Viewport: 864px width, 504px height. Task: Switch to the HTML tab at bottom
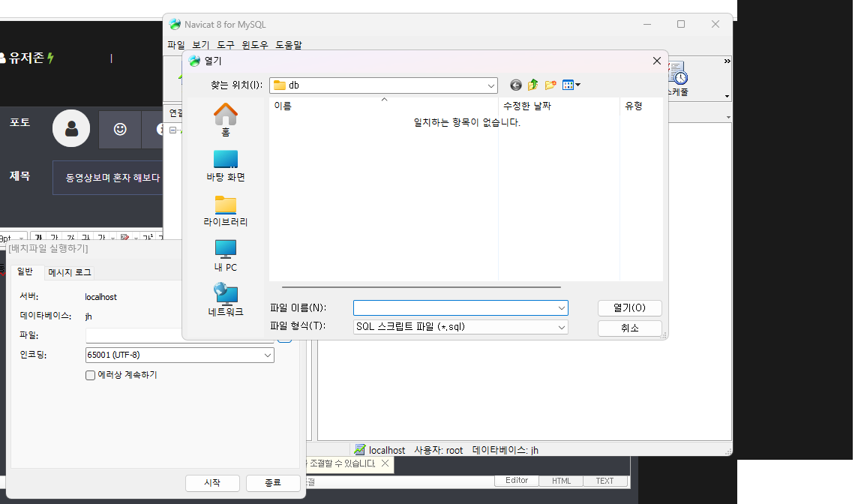pyautogui.click(x=561, y=481)
